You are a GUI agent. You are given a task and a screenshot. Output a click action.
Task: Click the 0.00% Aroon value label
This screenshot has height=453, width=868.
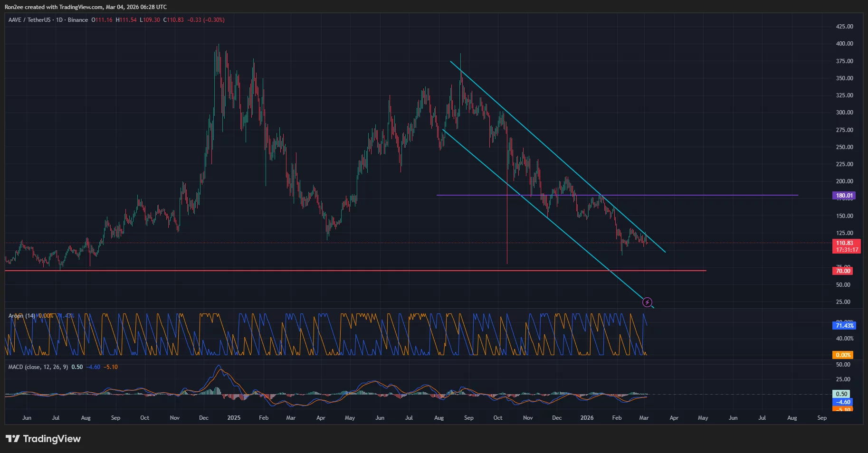tap(844, 355)
